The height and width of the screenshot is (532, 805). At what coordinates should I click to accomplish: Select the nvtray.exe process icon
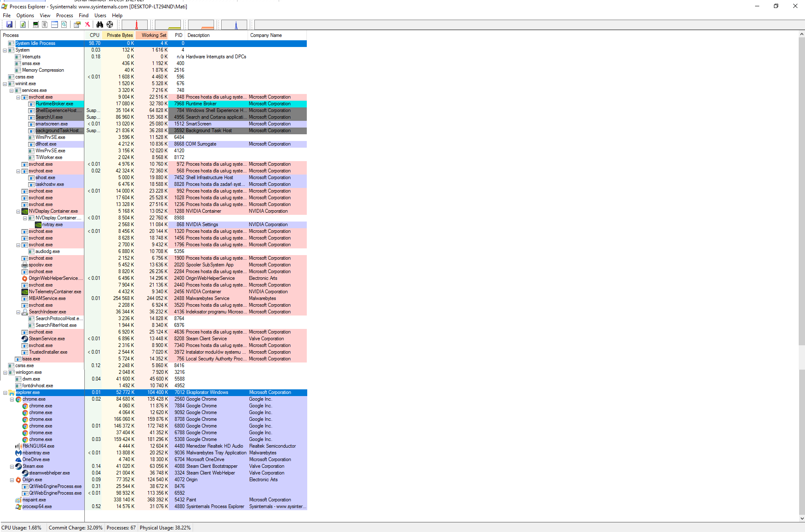pyautogui.click(x=38, y=224)
